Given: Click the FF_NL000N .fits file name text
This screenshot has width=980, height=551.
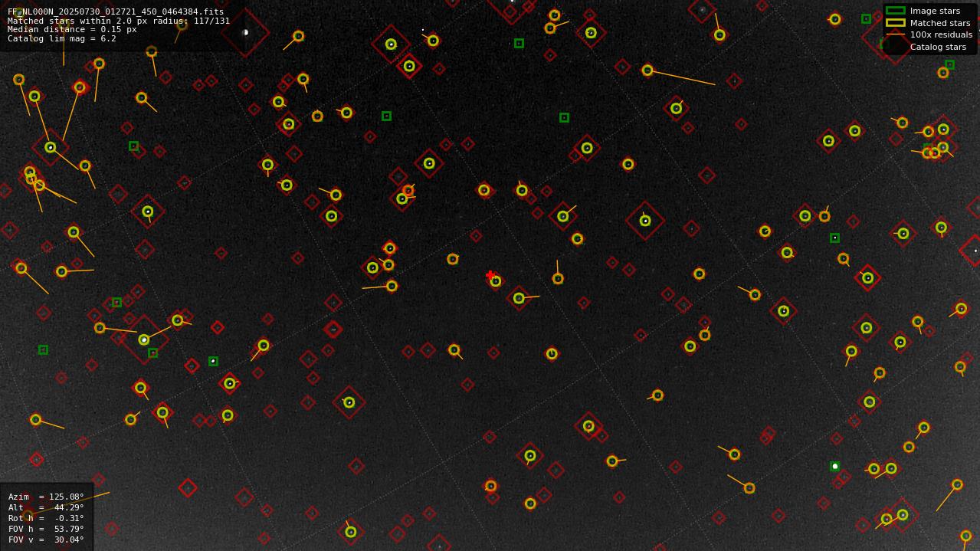Looking at the screenshot, I should click(116, 11).
